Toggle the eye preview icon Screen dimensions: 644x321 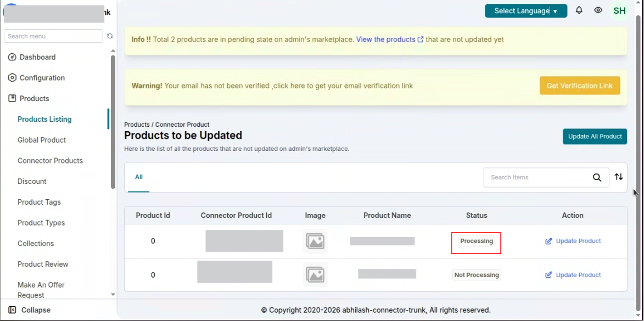coord(598,10)
